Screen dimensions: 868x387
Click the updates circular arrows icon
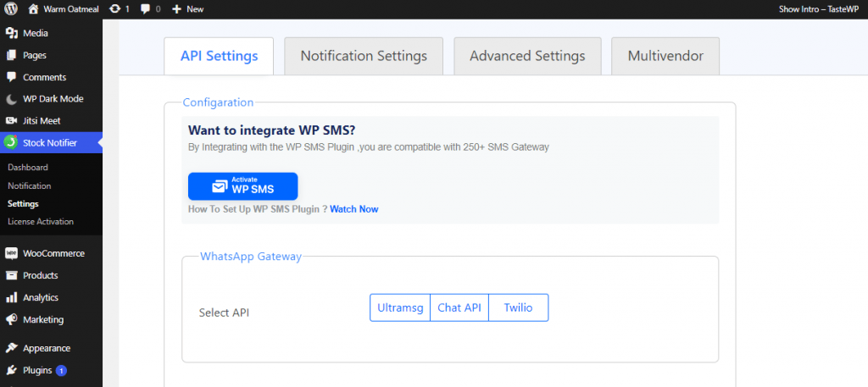click(114, 8)
